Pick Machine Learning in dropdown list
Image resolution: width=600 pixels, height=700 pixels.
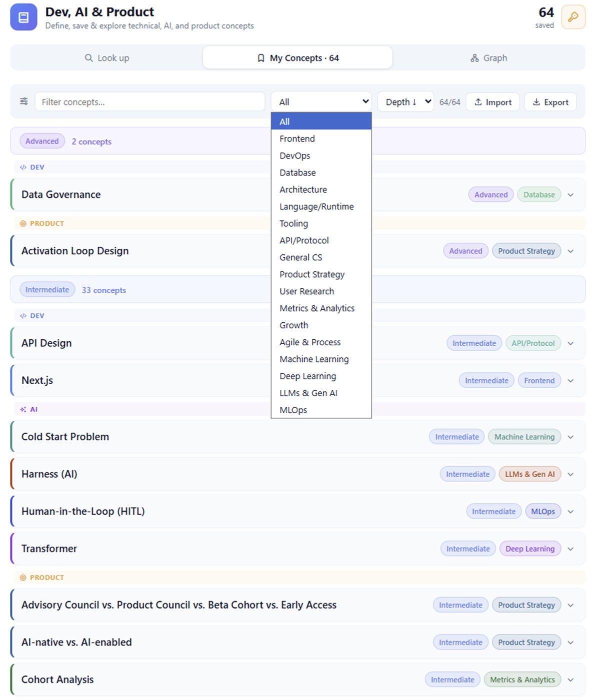(321, 359)
